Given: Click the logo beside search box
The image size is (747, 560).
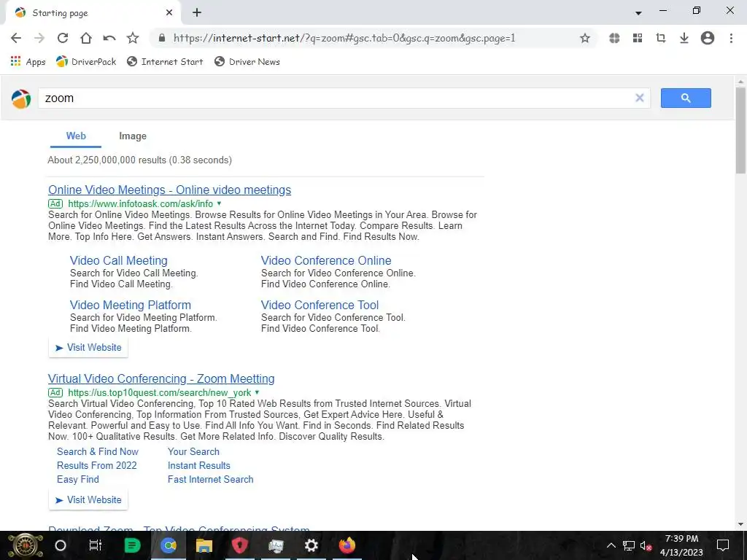Looking at the screenshot, I should click(21, 98).
